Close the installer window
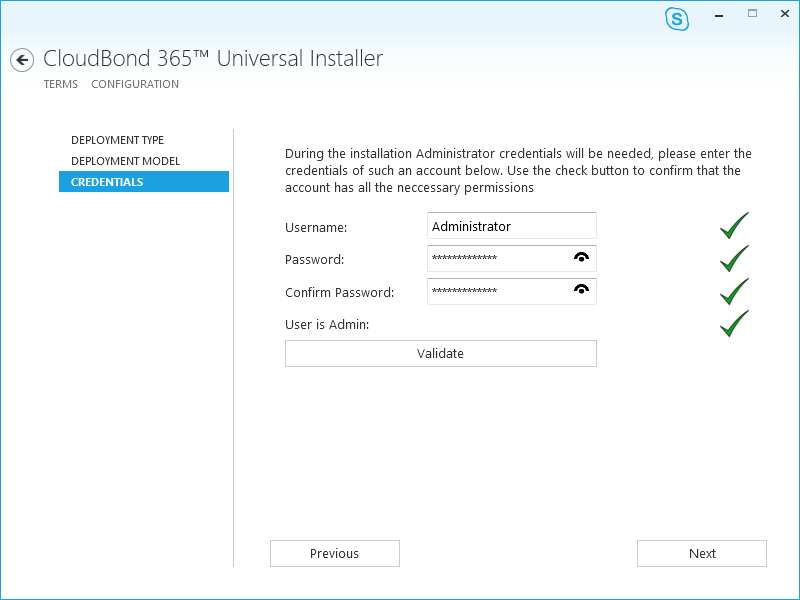The image size is (800, 600). coord(785,14)
